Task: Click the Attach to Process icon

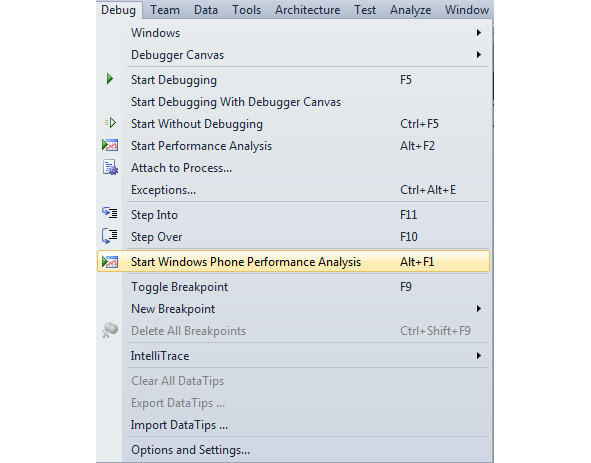Action: pyautogui.click(x=110, y=167)
